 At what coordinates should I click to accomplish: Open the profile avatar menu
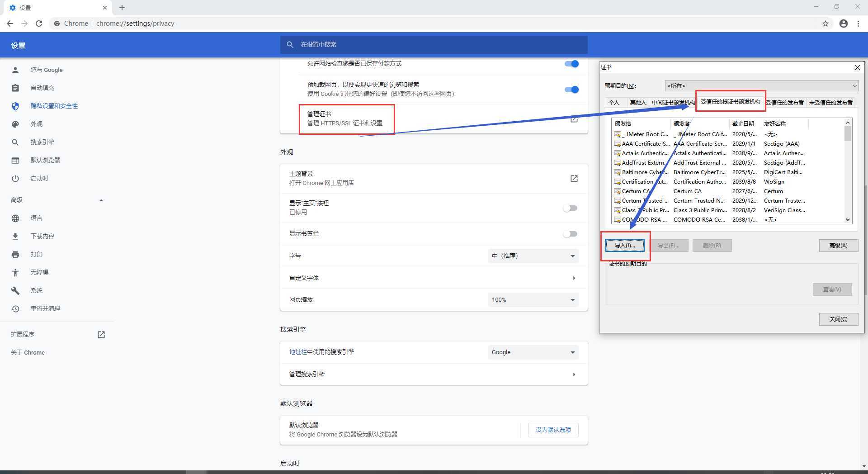tap(844, 24)
